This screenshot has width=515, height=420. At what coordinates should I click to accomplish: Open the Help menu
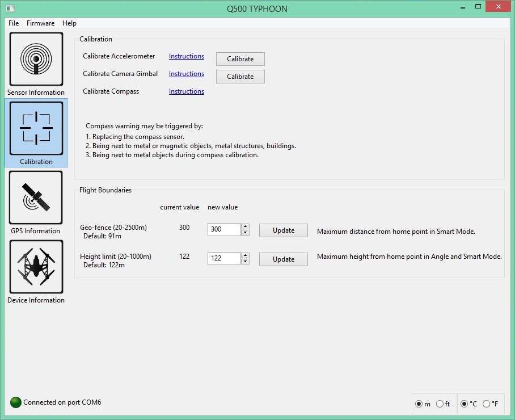69,23
